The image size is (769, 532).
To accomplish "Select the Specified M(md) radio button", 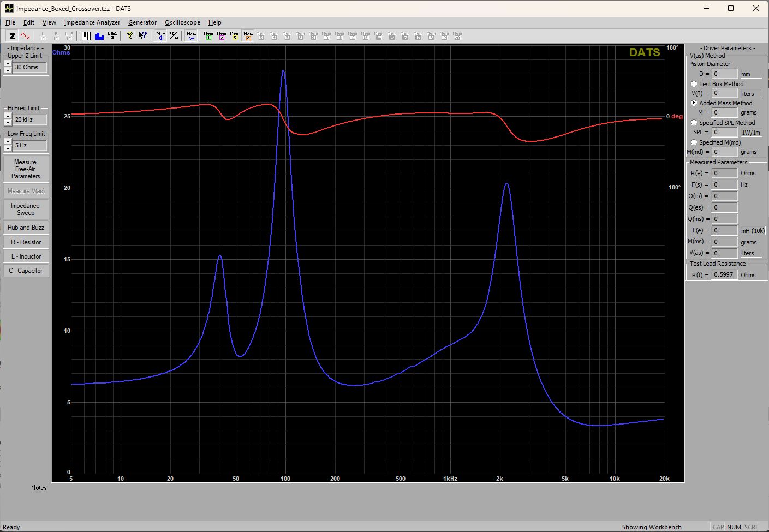I will coord(694,142).
